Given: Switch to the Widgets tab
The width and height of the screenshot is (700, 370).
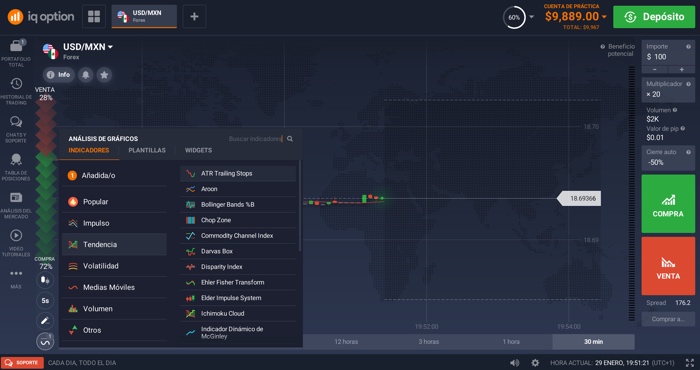Looking at the screenshot, I should [198, 150].
